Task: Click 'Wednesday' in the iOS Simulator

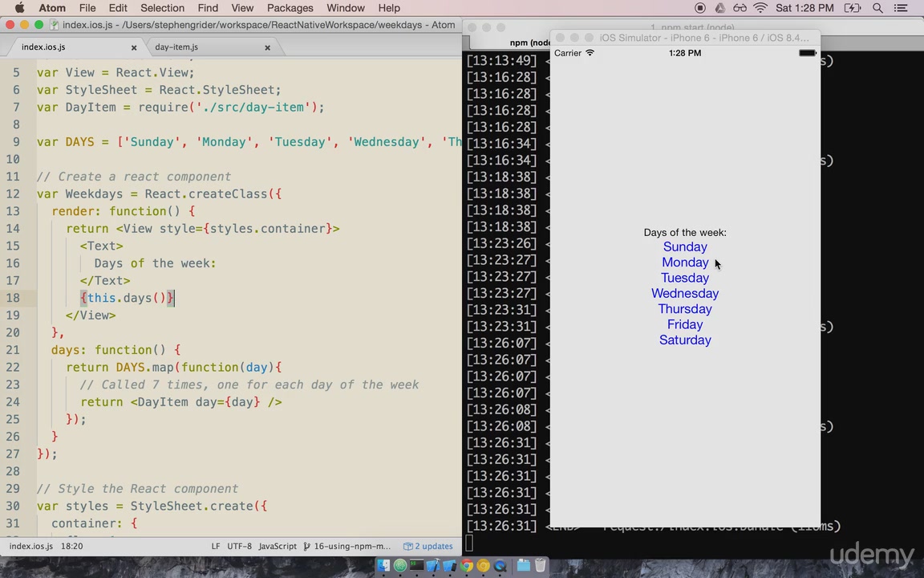Action: (685, 293)
